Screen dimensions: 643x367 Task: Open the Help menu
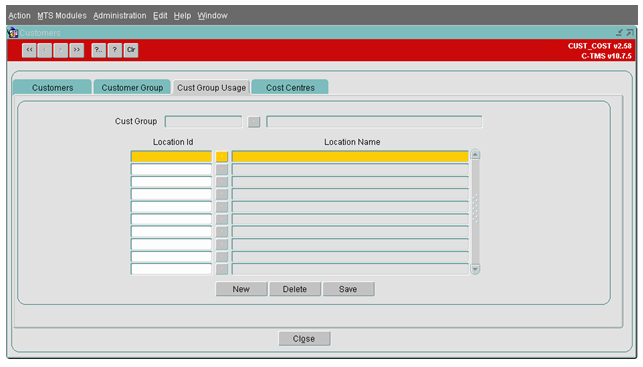182,16
